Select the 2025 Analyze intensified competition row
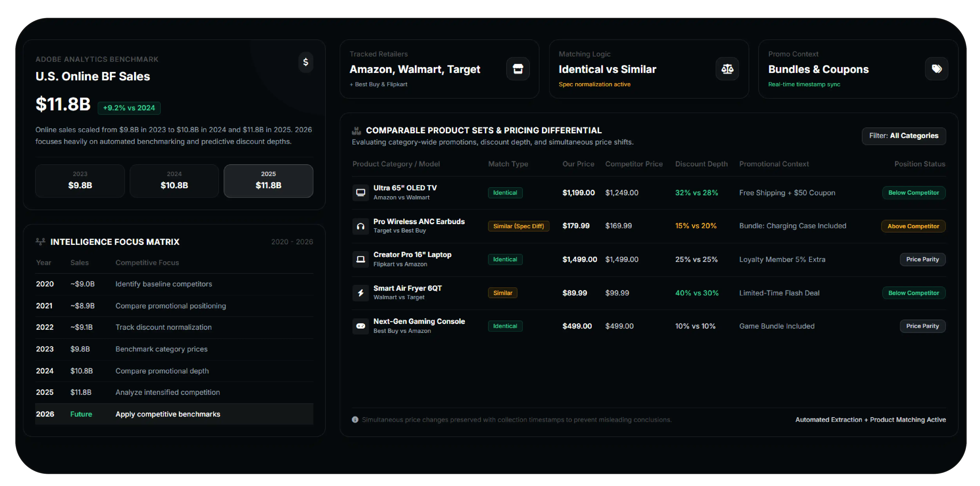Viewport: 980px width, 486px height. click(174, 392)
